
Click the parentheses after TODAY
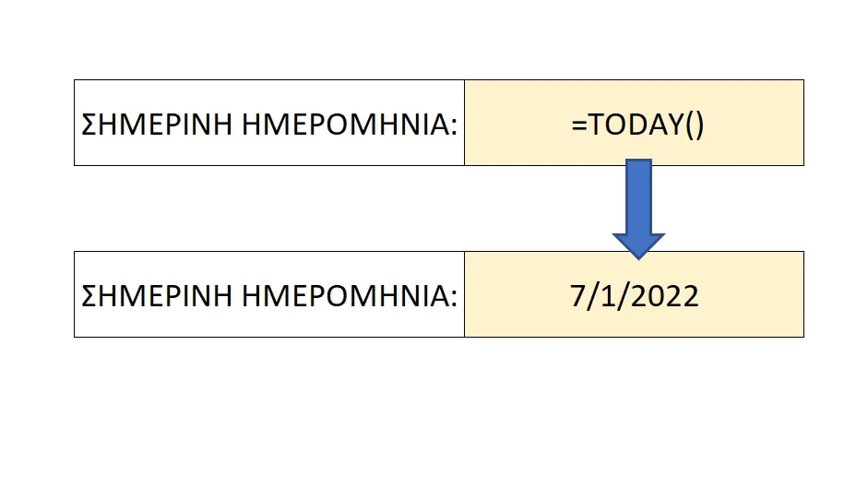pyautogui.click(x=695, y=125)
